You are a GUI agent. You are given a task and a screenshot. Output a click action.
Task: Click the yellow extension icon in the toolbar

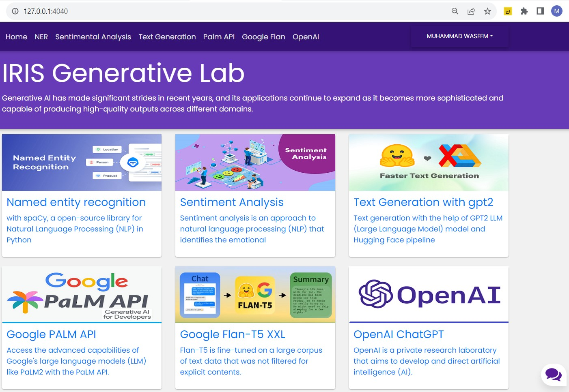508,11
